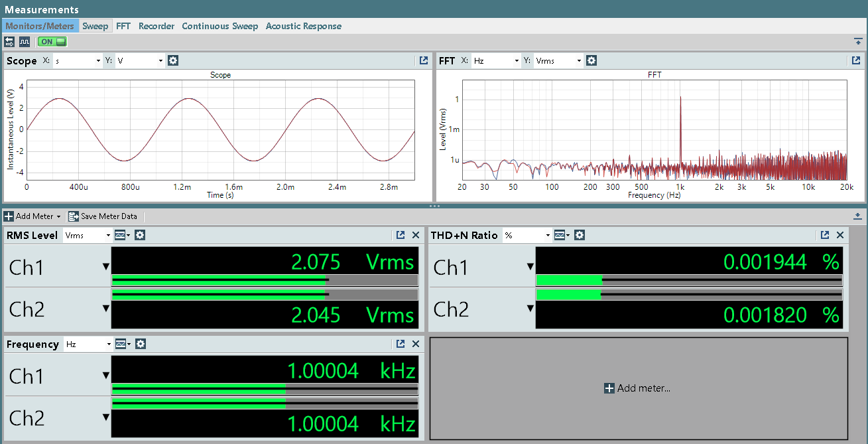
Task: Expand the Add Meter dropdown arrow
Action: click(x=58, y=217)
